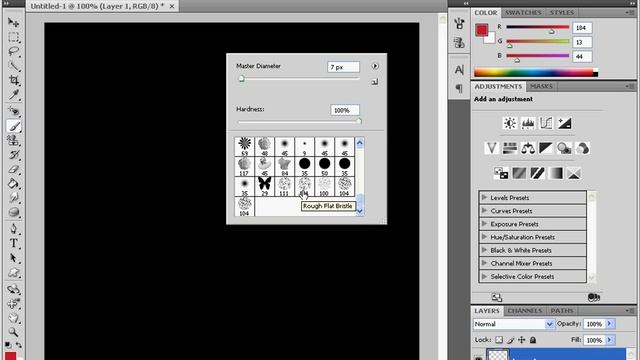
Task: Select the Horizontal Type tool
Action: [13, 243]
